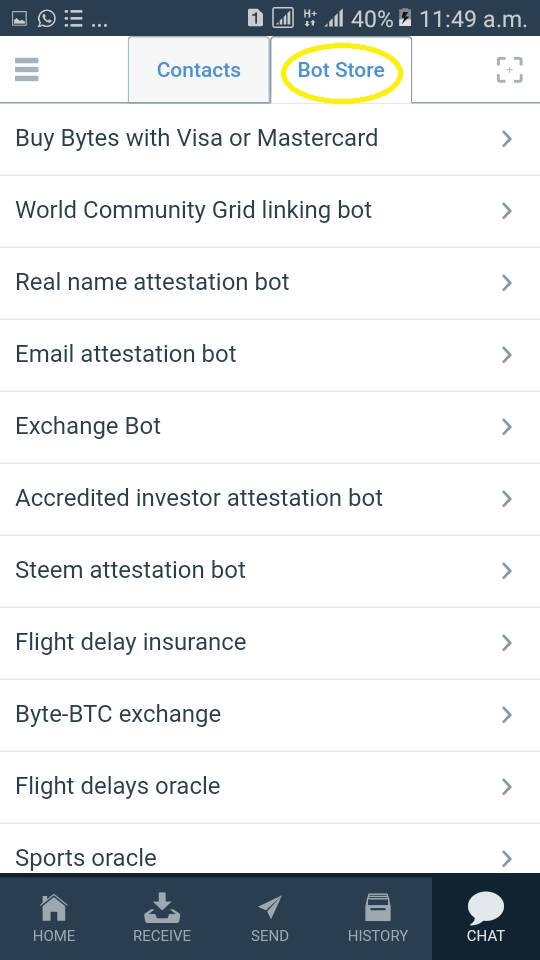Select the Bot Store tab
The height and width of the screenshot is (960, 540).
pyautogui.click(x=341, y=70)
